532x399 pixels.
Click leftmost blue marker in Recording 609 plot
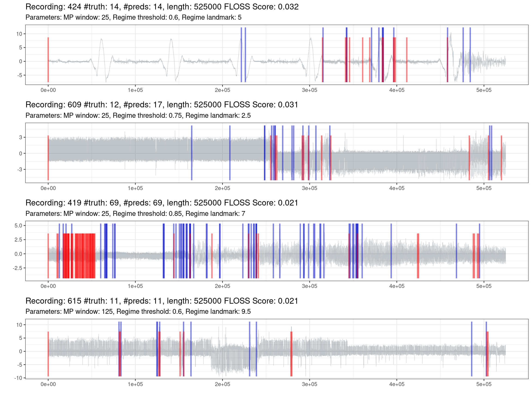click(192, 153)
